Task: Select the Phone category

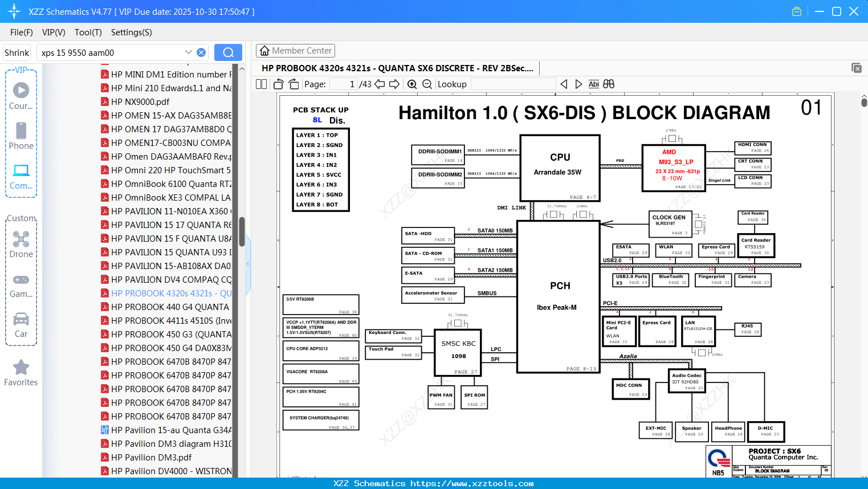Action: (21, 136)
